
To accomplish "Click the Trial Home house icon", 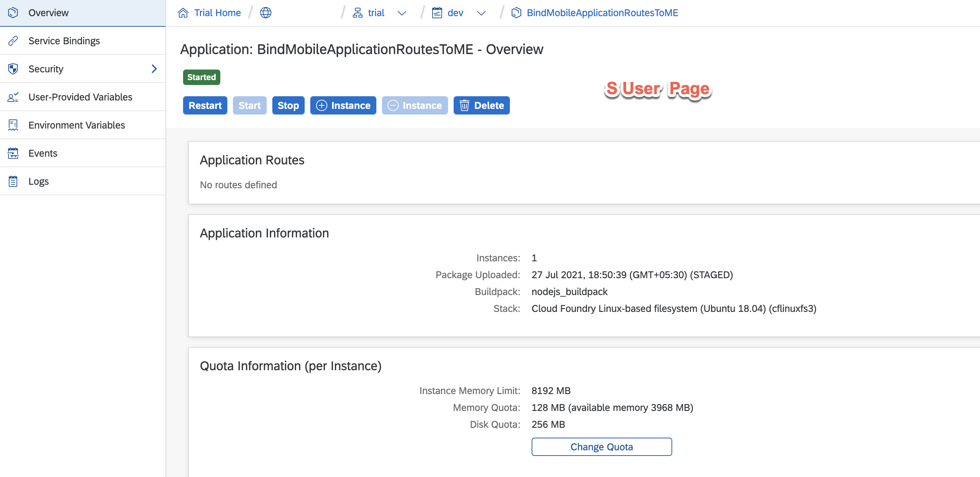I will (183, 13).
